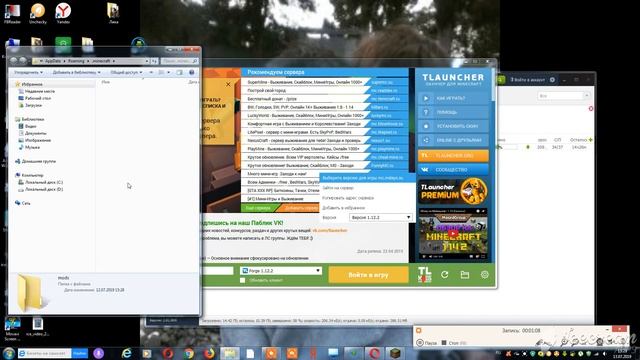Select the 'Построй свой город' server row
This screenshot has width=640, height=360.
click(x=324, y=90)
